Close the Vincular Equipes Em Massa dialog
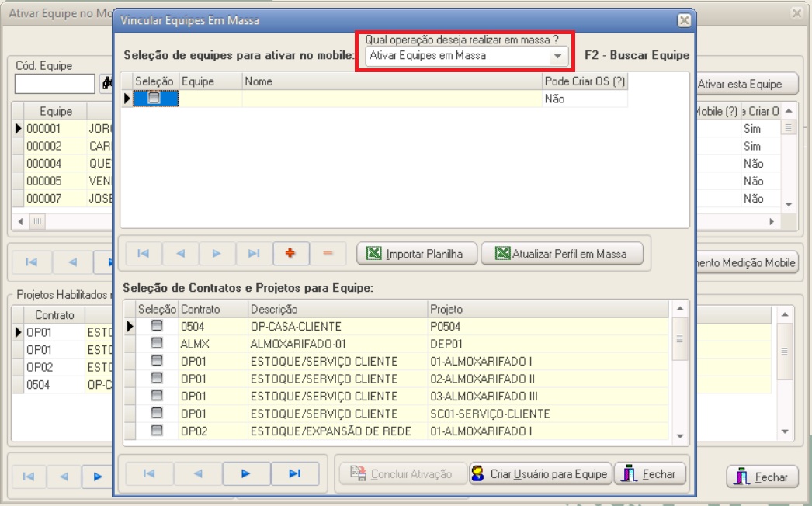Viewport: 812px width, 506px height. [x=683, y=21]
